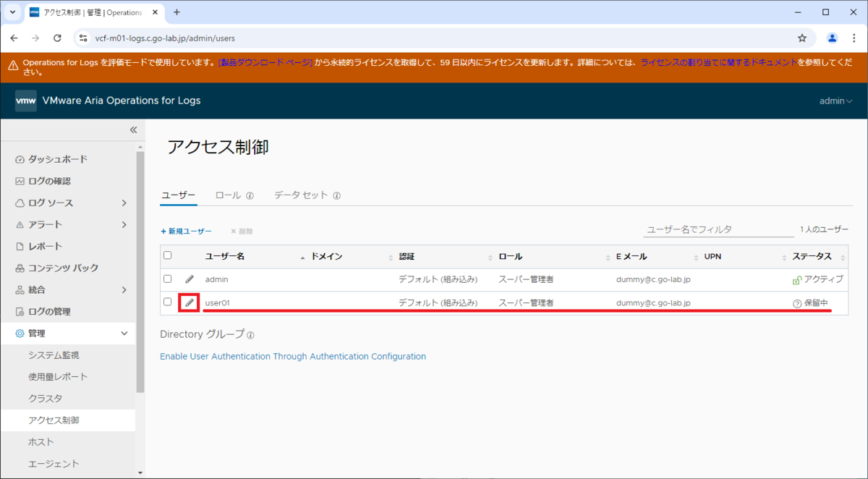
Task: Show info icon next to ロール tab
Action: coord(250,195)
